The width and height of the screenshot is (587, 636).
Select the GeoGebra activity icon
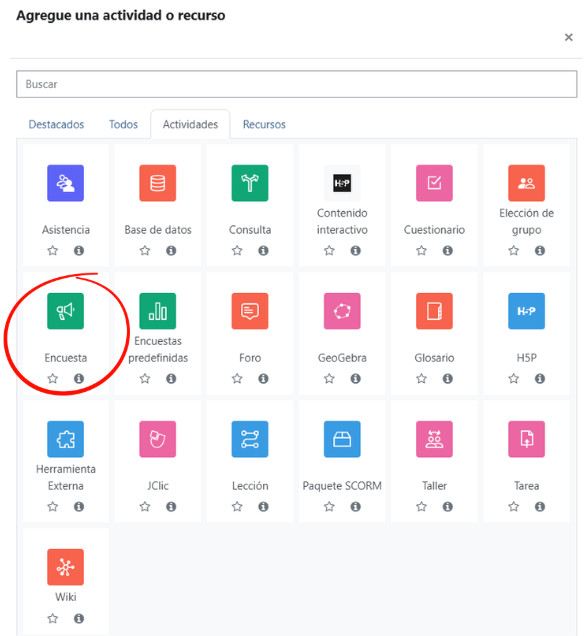[342, 311]
